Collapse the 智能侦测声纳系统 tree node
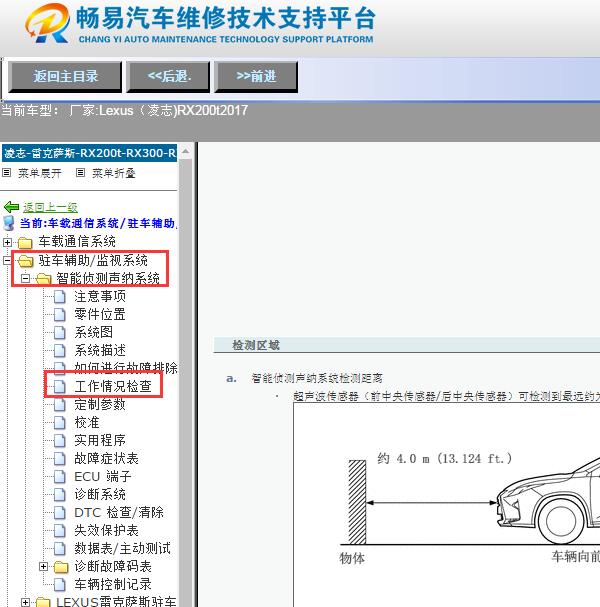The image size is (600, 607). point(25,278)
